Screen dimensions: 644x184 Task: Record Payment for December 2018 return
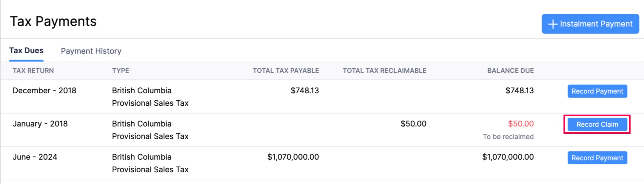[597, 91]
